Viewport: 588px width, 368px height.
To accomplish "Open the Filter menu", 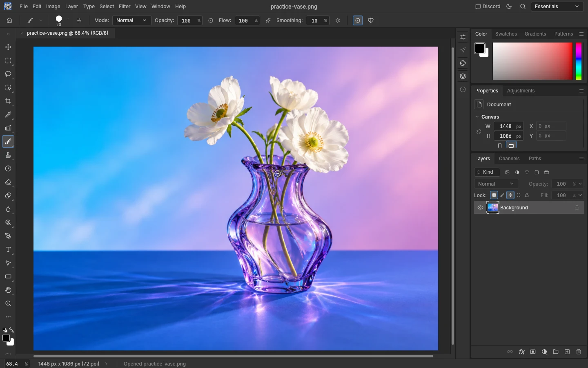I will [125, 7].
